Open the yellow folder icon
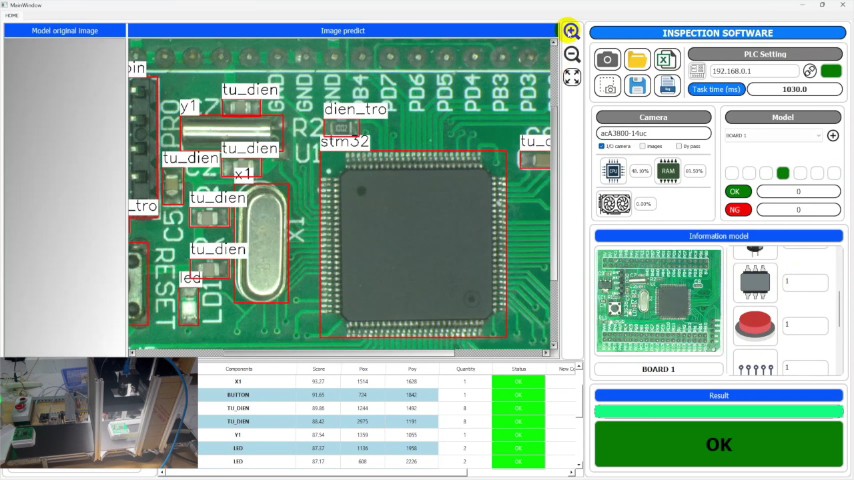This screenshot has width=854, height=480. pos(637,59)
